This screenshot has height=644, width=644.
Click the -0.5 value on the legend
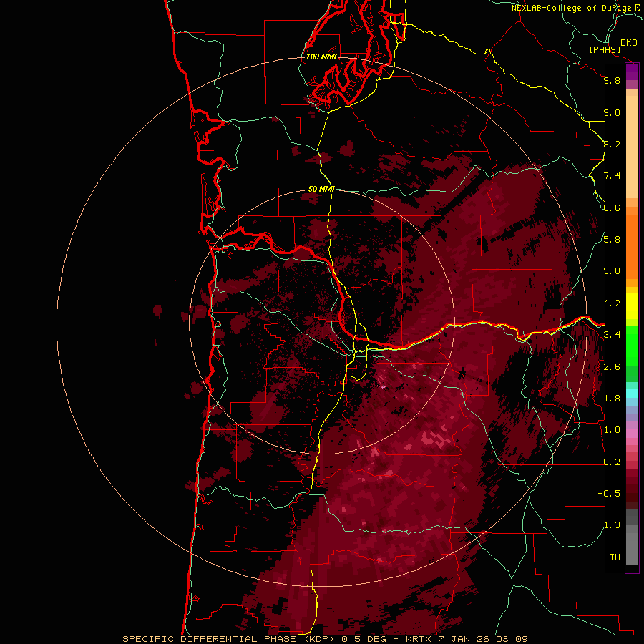(x=609, y=494)
